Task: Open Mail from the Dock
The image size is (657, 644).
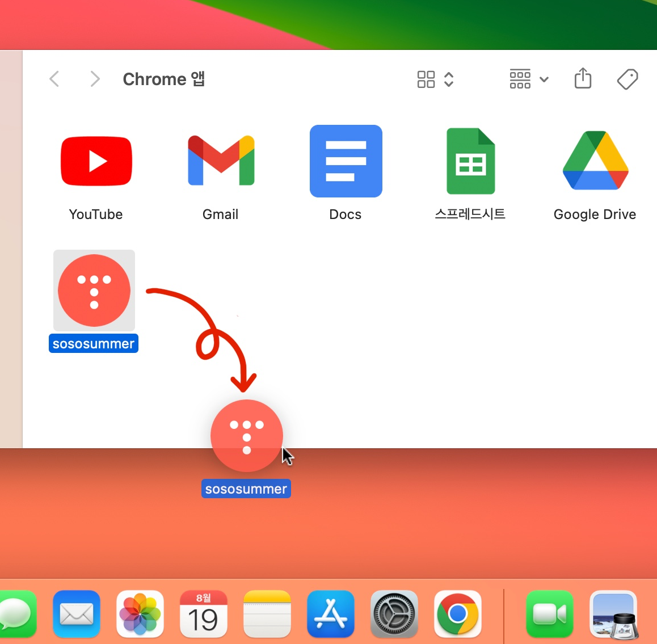Action: [77, 614]
